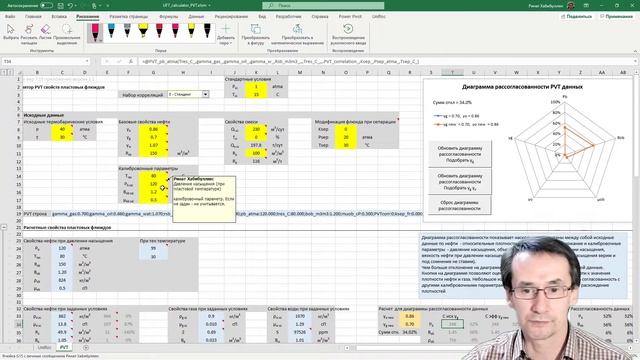This screenshot has width=640, height=360.
Task: Click update diagram button fitting γg γo
Action: coord(460,182)
